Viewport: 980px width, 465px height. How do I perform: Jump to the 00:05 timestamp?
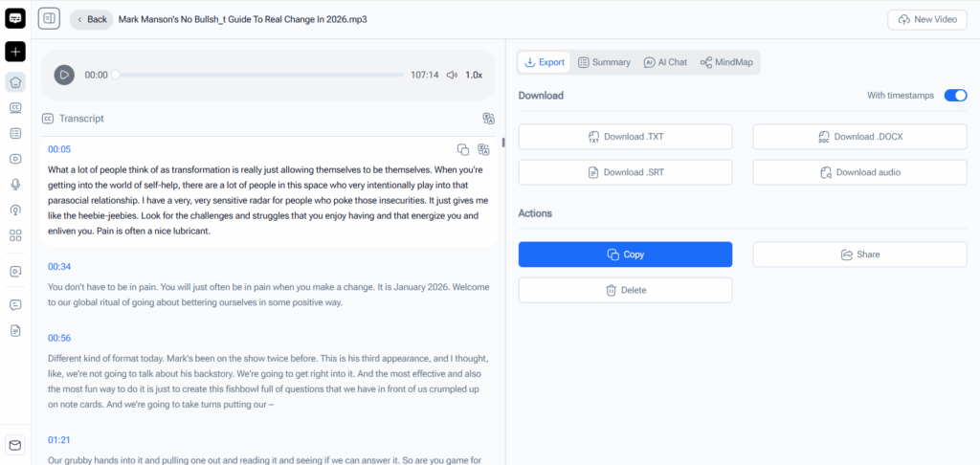click(59, 149)
